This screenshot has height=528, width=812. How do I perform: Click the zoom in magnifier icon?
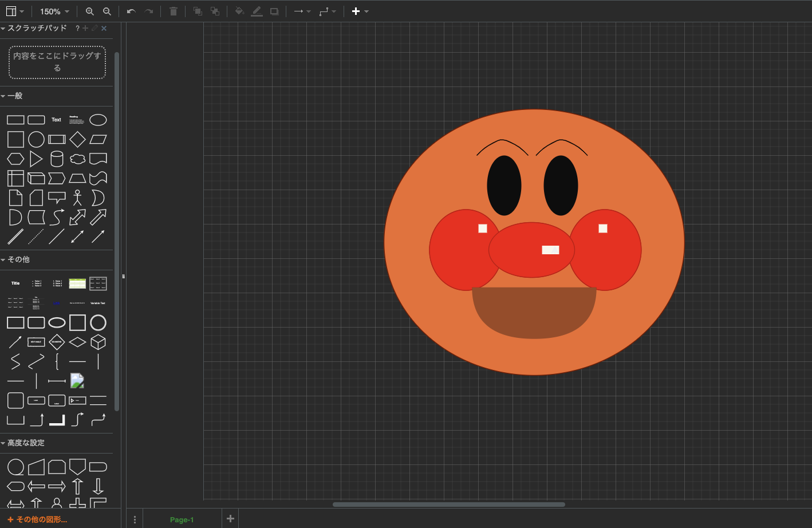pyautogui.click(x=89, y=11)
